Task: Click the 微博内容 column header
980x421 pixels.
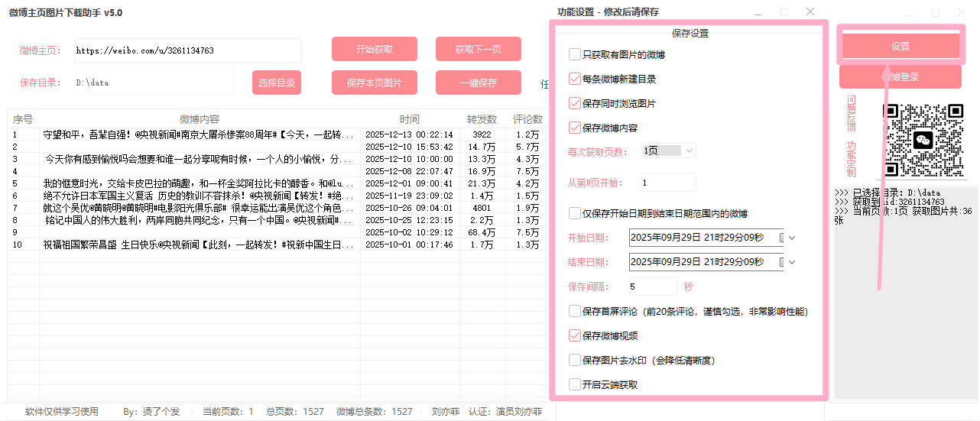Action: coord(200,119)
